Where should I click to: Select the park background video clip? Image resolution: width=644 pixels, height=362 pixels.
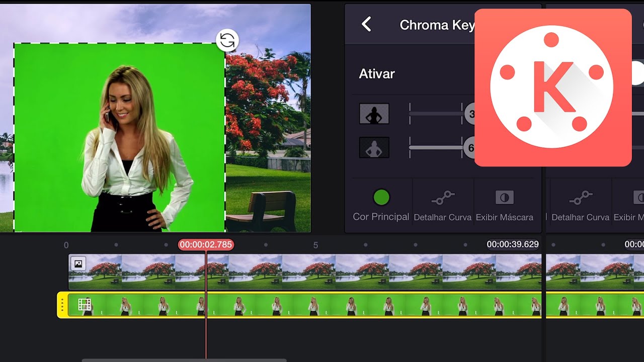(x=305, y=271)
